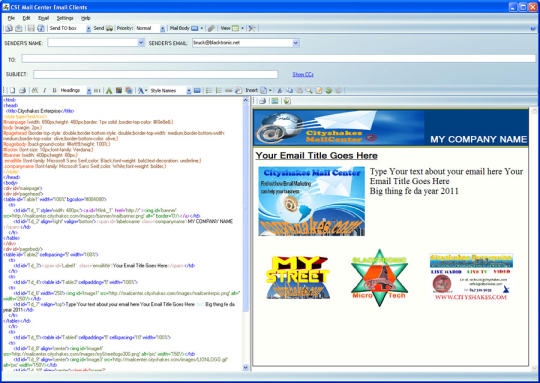Click the green refresh icon in preview toolbar
Viewport: 540px width, 383px height.
[287, 101]
